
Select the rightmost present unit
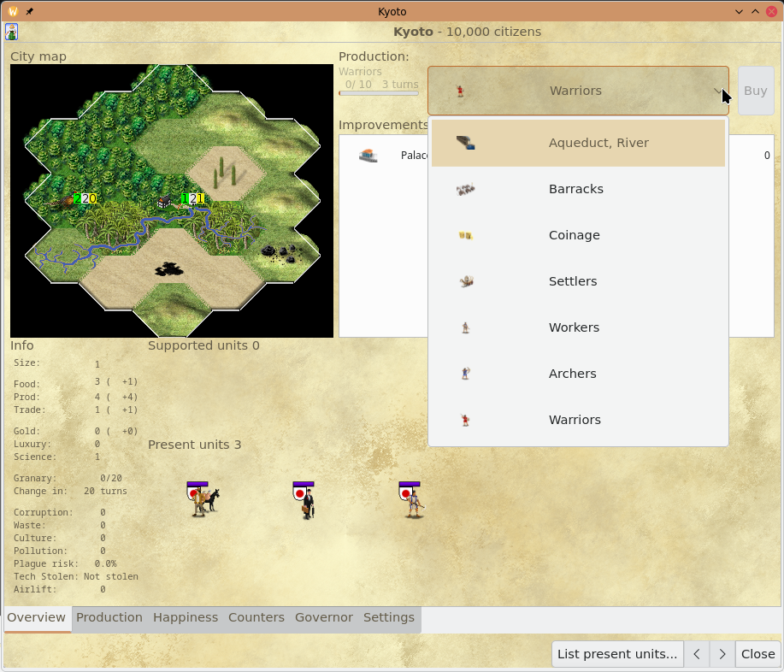[412, 500]
